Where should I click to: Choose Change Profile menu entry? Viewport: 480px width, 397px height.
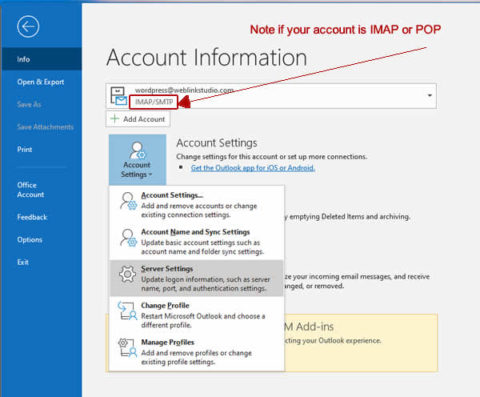tap(197, 315)
